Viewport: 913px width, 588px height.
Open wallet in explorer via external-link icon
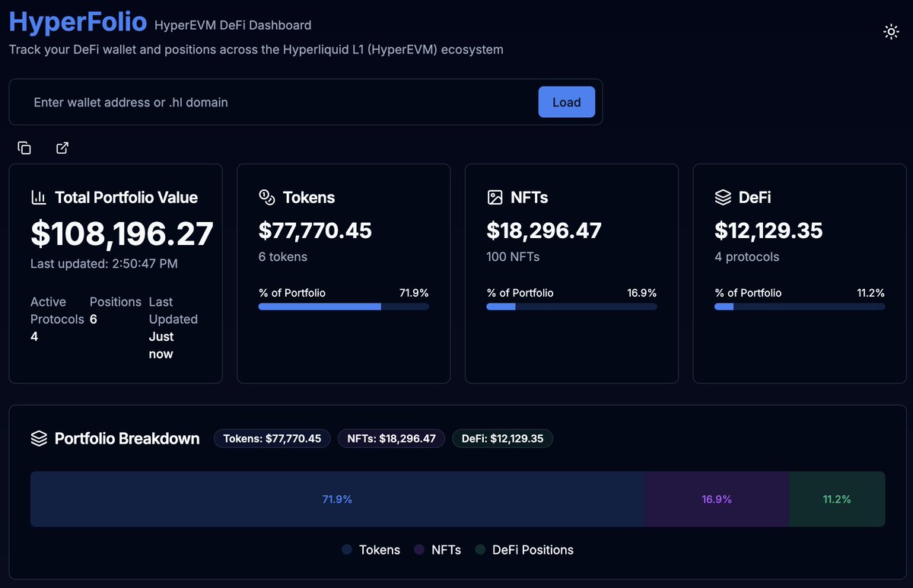62,148
